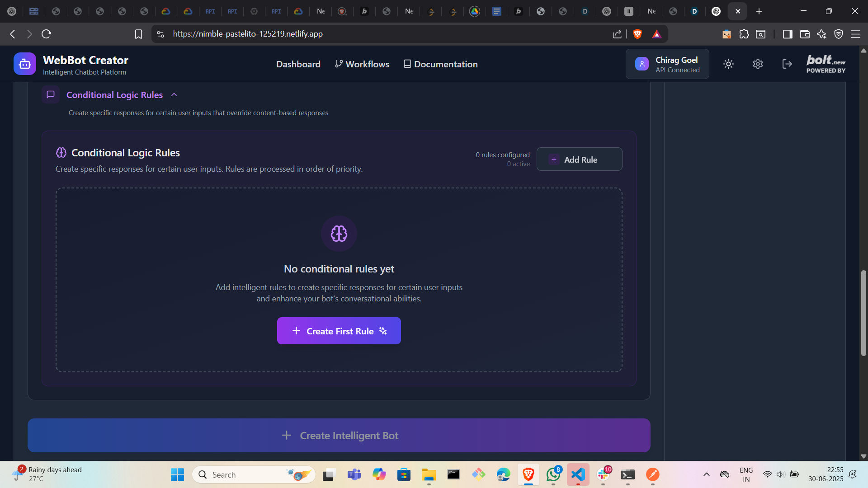
Task: Expand the system tray hidden icons chevron
Action: 706,474
